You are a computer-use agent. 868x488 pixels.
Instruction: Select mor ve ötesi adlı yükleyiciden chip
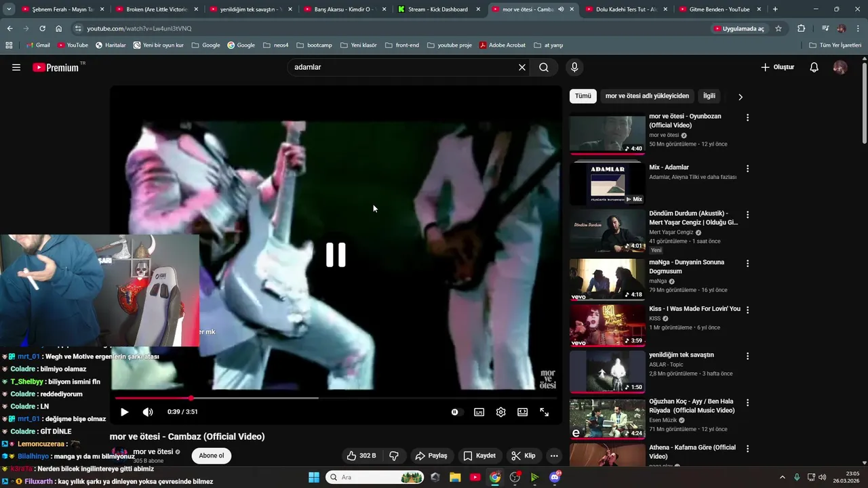pos(647,96)
